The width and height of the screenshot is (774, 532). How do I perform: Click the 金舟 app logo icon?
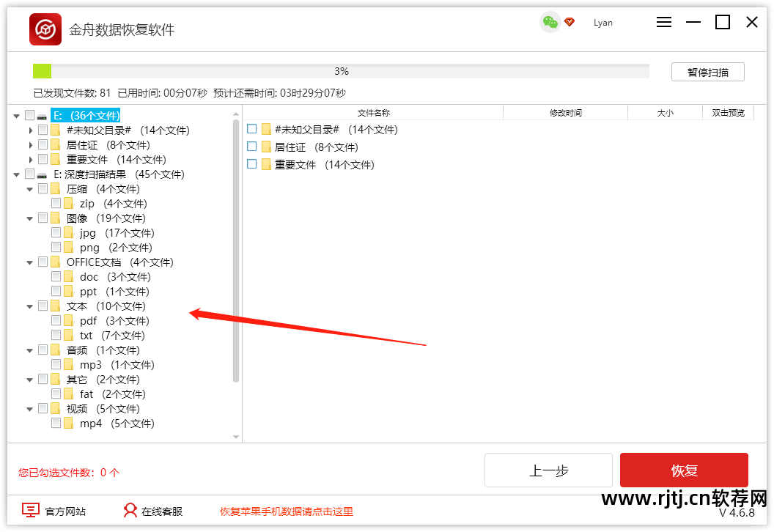(45, 22)
